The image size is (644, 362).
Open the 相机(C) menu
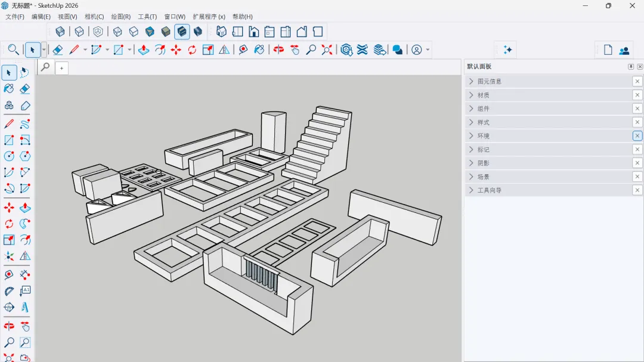point(94,17)
